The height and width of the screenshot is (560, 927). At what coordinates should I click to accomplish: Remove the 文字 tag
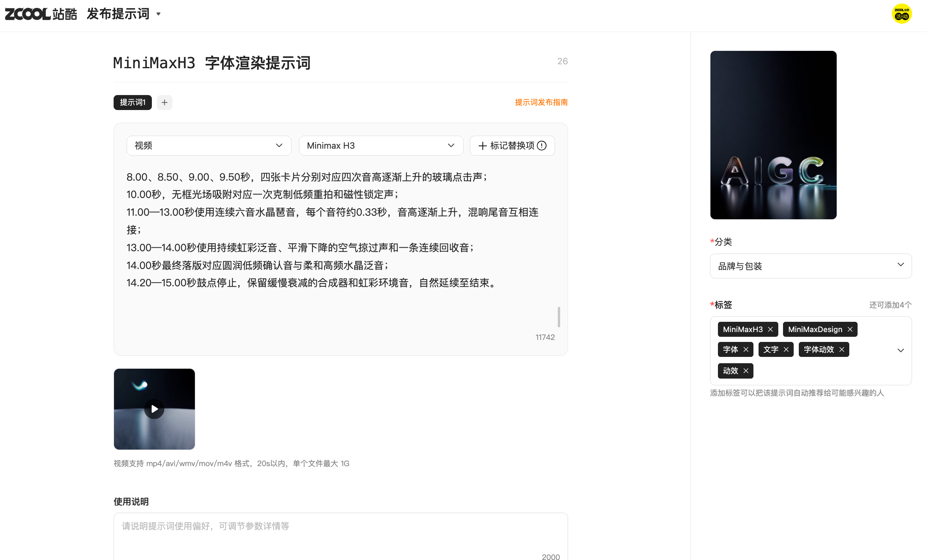click(786, 349)
